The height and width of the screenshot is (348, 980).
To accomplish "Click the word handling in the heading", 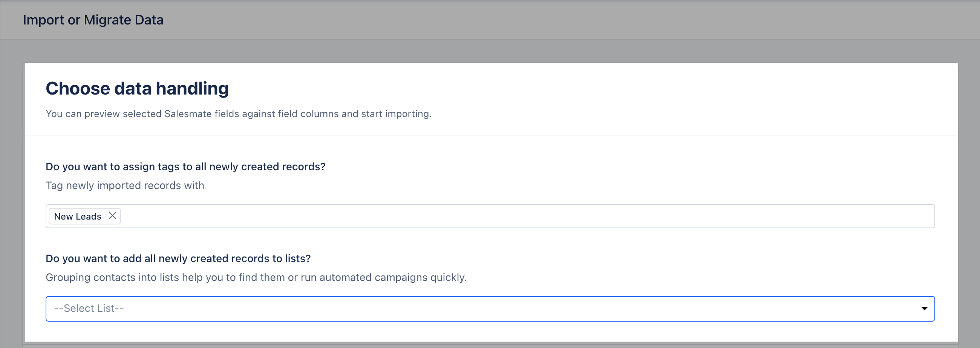I will (192, 89).
